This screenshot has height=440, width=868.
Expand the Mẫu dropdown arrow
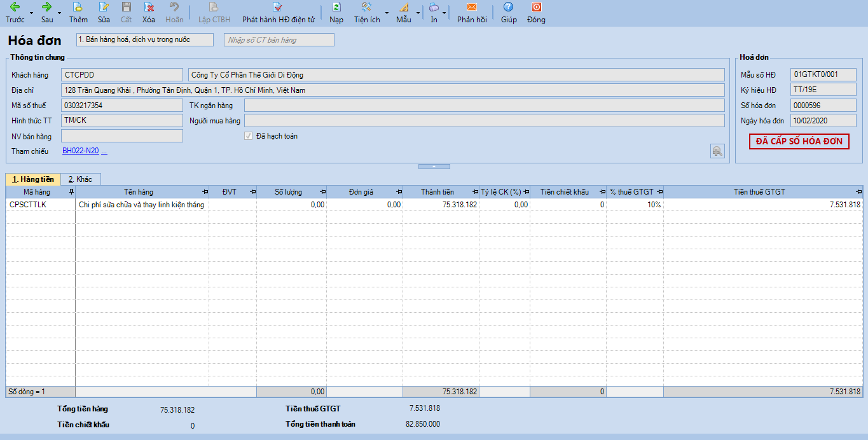(x=418, y=13)
